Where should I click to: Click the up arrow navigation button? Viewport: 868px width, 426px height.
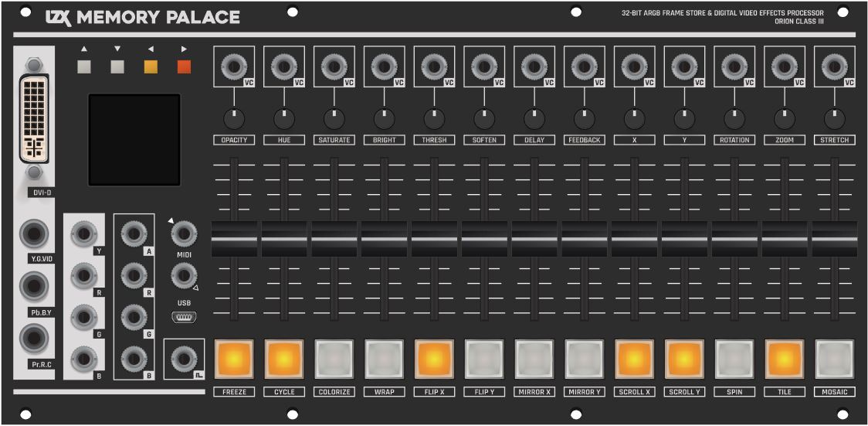[x=84, y=67]
